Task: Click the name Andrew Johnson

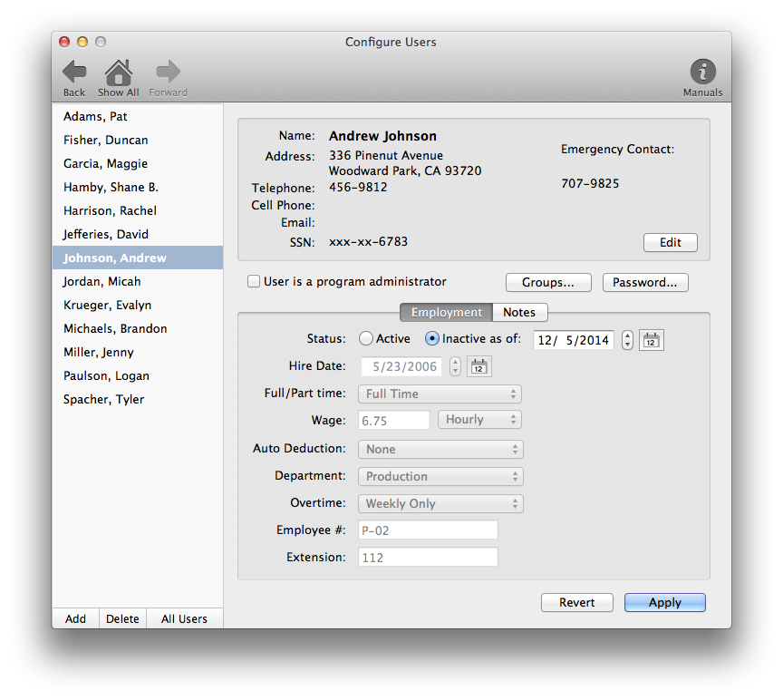Action: point(382,136)
